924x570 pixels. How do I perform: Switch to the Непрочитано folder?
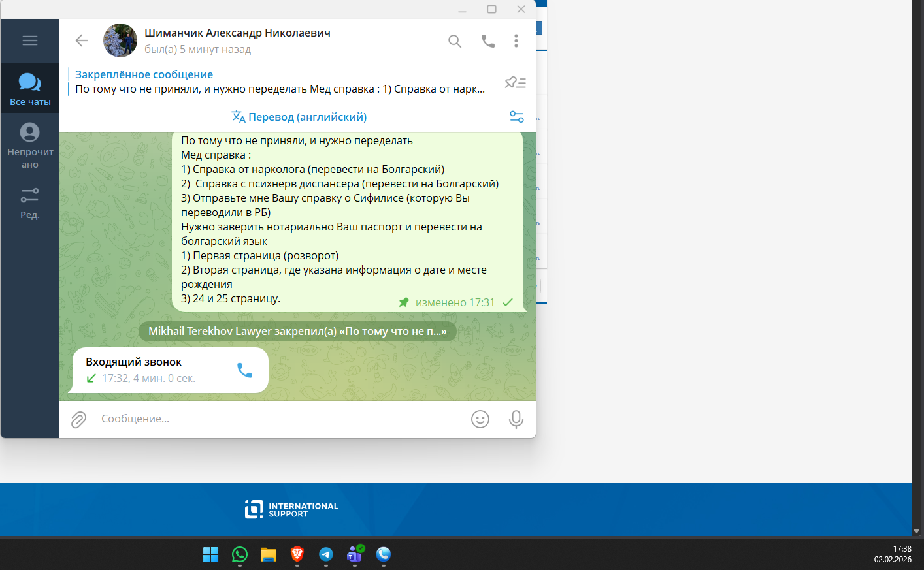pos(30,146)
